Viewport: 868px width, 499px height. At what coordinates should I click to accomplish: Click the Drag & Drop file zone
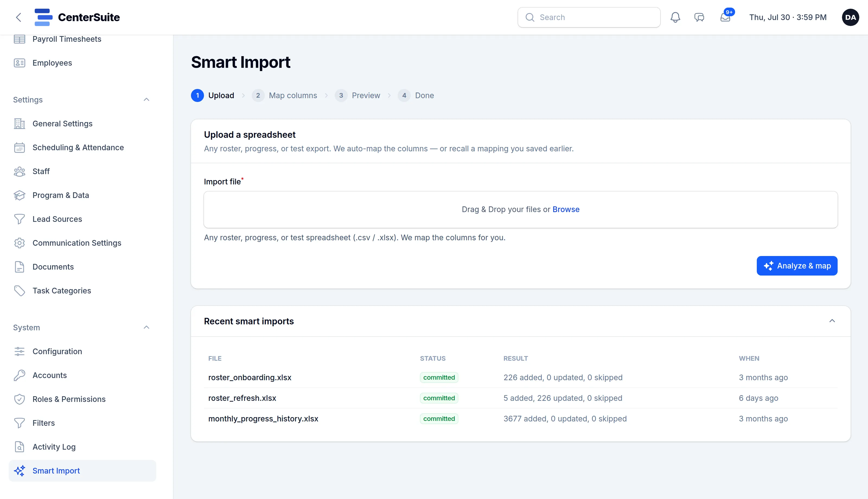pyautogui.click(x=521, y=209)
